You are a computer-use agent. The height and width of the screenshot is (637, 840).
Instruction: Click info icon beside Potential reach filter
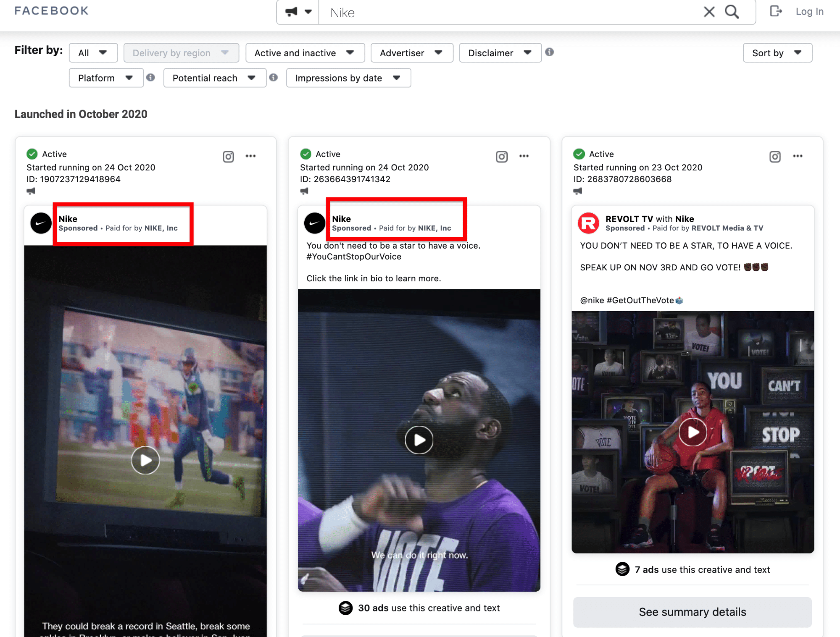click(x=274, y=78)
